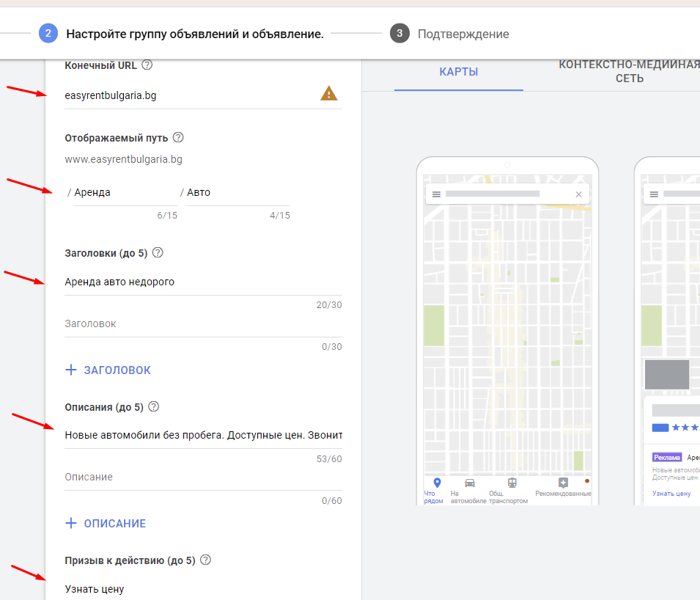Viewport: 700px width, 600px height.
Task: Select the Рекомендованные star icon
Action: coord(563,483)
